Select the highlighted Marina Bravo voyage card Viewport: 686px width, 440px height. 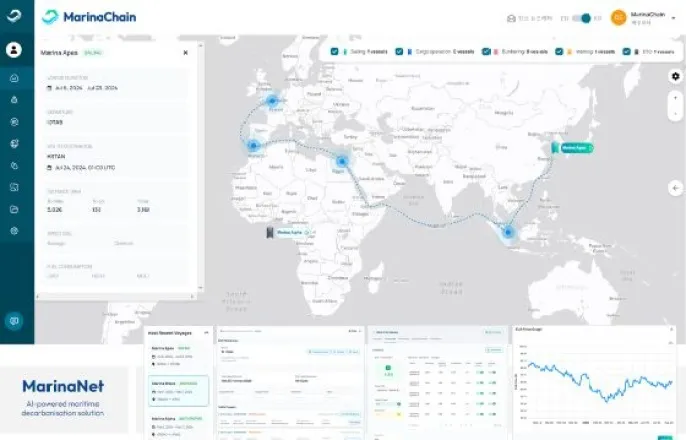(x=178, y=391)
